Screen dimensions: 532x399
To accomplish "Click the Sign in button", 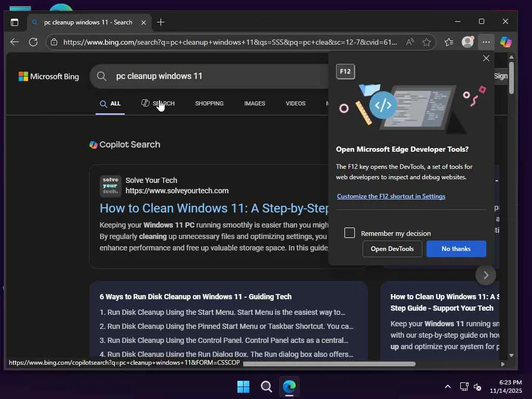I will point(501,76).
